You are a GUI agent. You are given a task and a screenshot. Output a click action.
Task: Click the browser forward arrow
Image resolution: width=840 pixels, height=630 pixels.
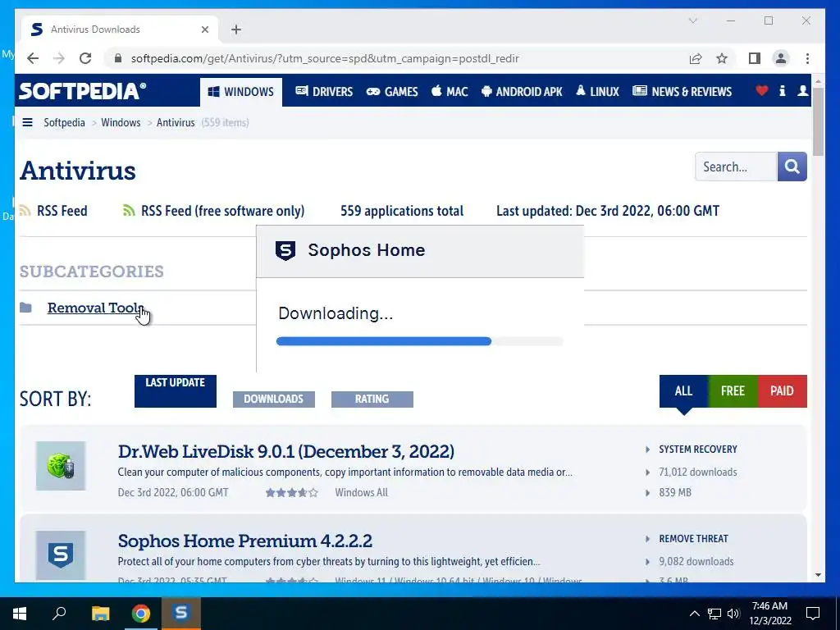coord(59,58)
